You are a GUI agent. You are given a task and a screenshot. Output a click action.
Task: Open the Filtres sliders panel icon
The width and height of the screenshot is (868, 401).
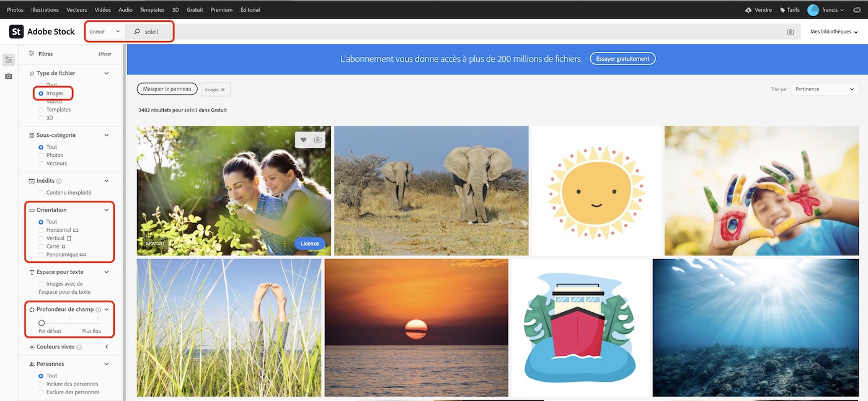[x=8, y=59]
